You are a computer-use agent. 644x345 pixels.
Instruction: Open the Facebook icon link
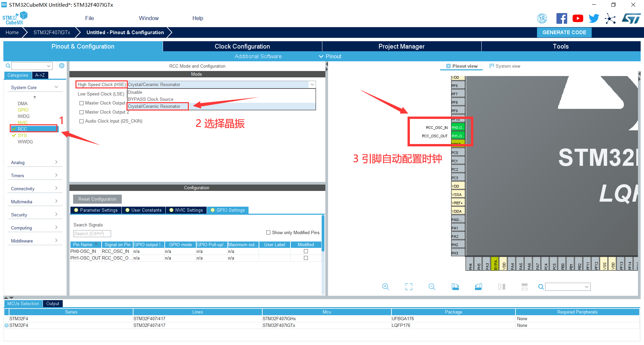[561, 18]
